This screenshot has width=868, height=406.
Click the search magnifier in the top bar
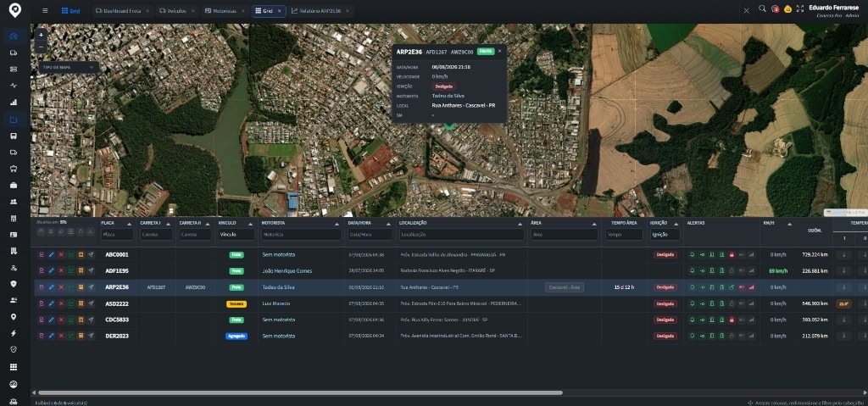tap(762, 8)
